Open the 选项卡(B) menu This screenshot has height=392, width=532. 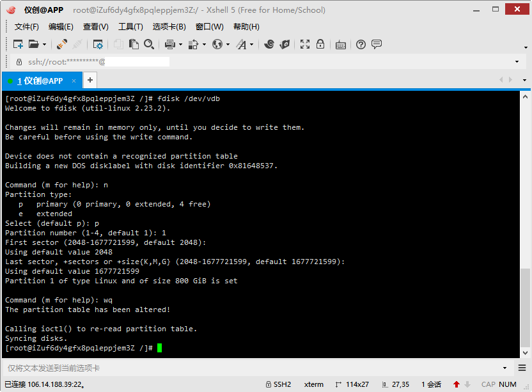pyautogui.click(x=169, y=27)
